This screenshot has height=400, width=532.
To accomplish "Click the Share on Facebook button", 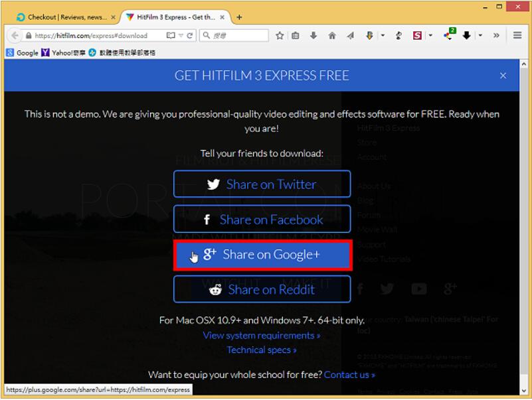I will [262, 220].
